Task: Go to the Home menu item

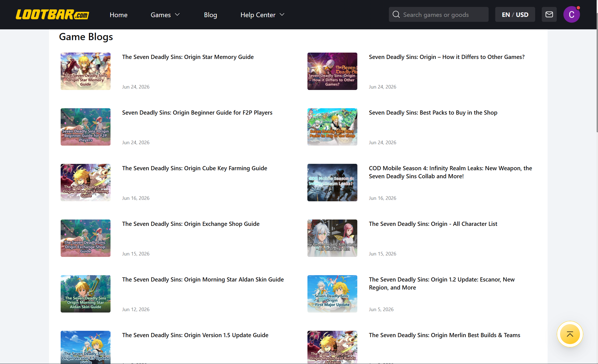Action: [119, 15]
